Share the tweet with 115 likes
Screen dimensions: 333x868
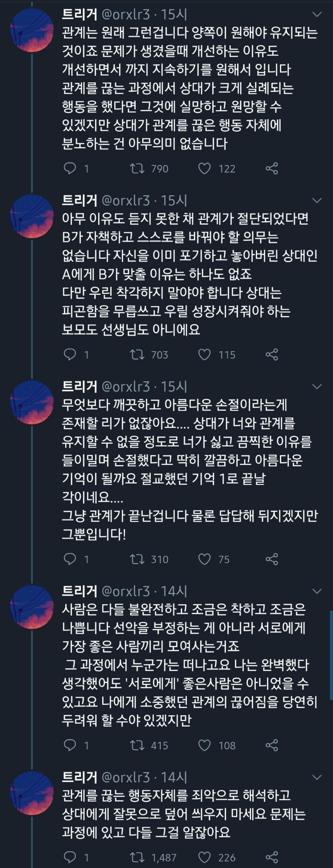coord(272,354)
